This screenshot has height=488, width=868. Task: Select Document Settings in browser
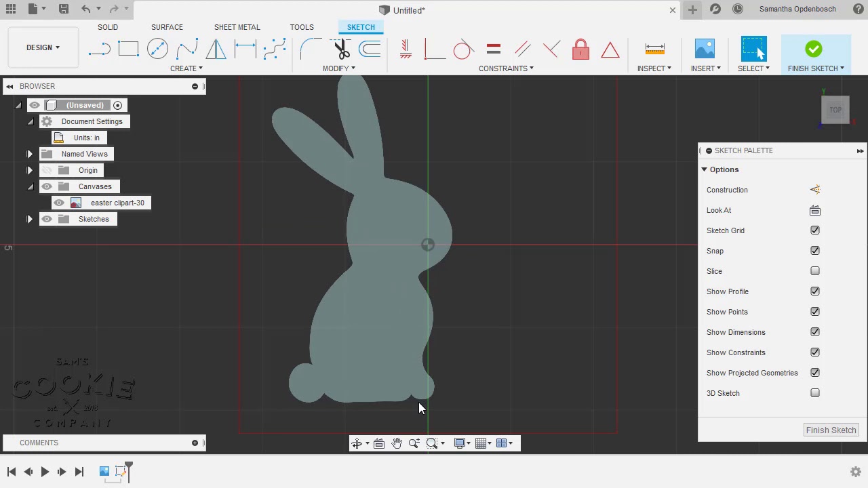92,121
